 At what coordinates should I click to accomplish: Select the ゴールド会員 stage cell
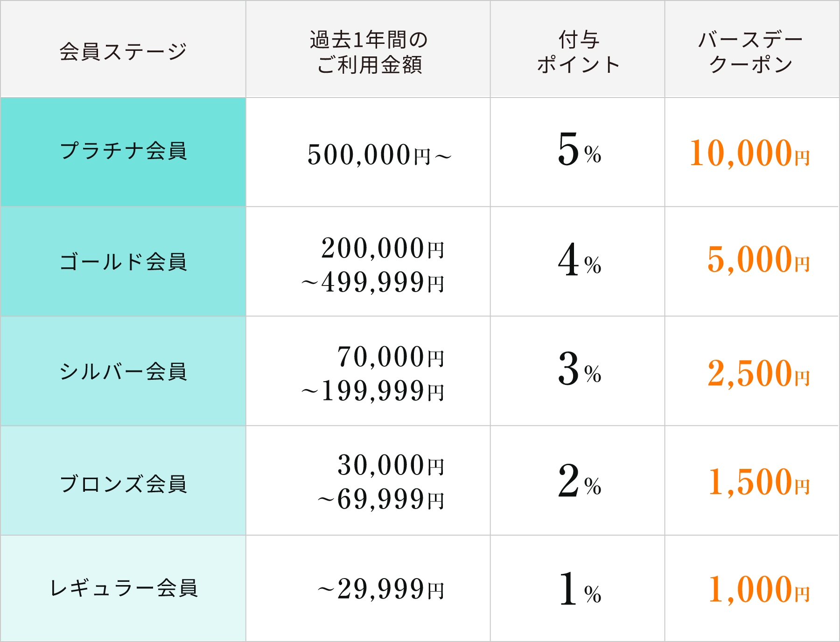(x=123, y=261)
